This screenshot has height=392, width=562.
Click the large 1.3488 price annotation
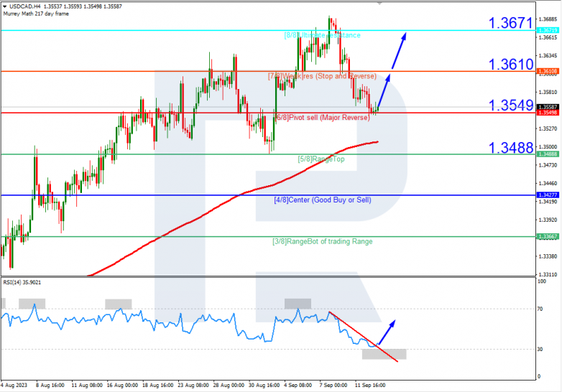pos(511,147)
